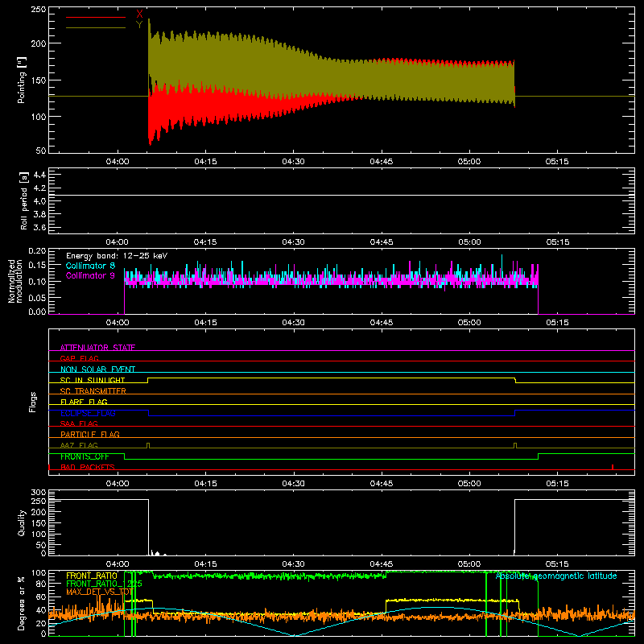
Task: Select the FLARE_FLAG label
Action: point(84,402)
